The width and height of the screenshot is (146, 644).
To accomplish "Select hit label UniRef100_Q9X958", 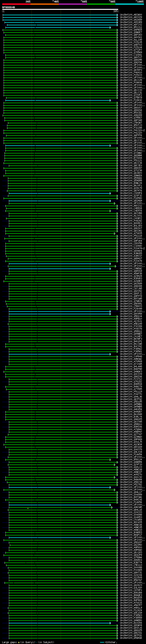I will (131, 314).
